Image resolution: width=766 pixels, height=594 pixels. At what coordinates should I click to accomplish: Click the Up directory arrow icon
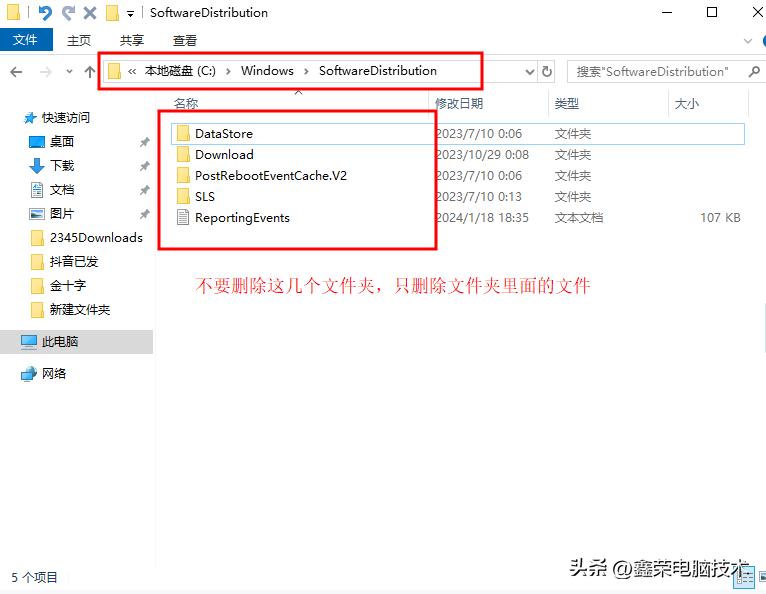tap(90, 72)
